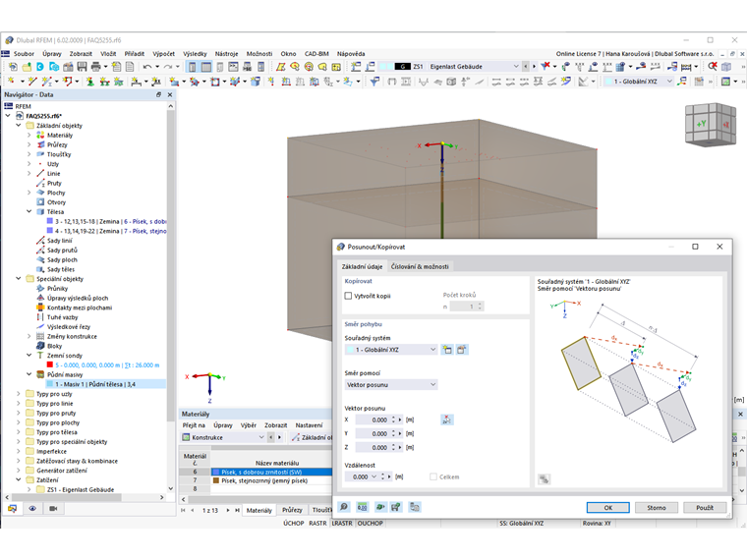Click next load case arrow button
747x560 pixels.
click(534, 66)
